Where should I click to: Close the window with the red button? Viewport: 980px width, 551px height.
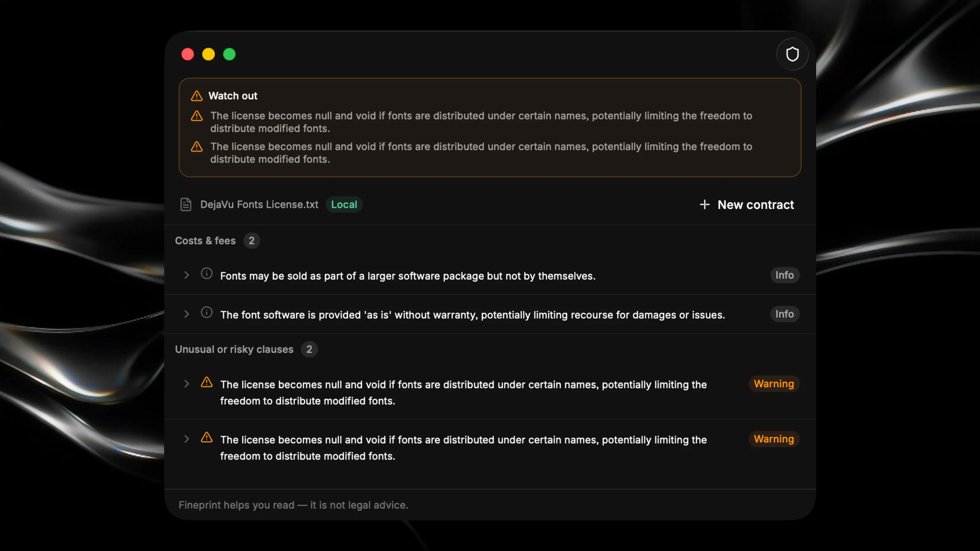[187, 54]
